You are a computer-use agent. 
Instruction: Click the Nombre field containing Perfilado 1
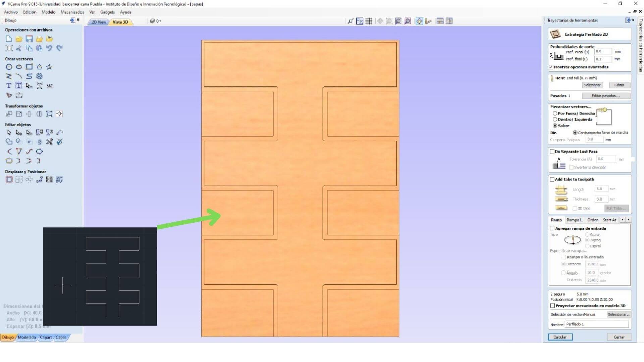click(x=596, y=324)
